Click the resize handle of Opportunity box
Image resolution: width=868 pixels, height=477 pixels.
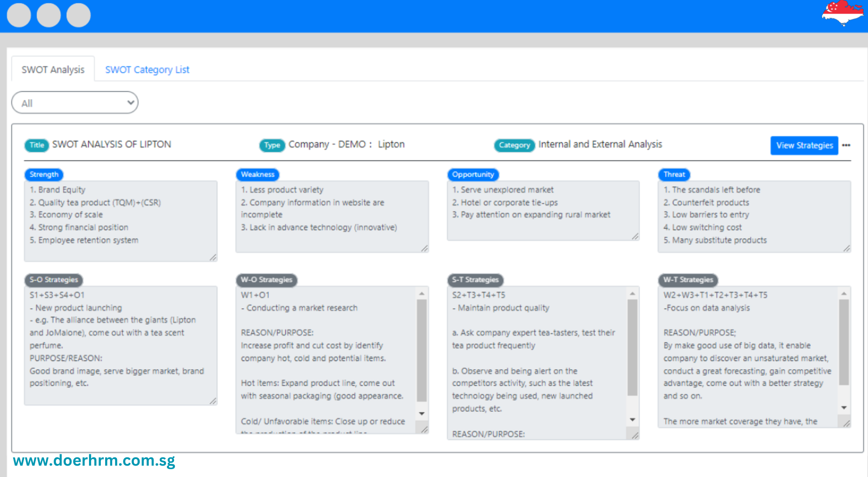click(x=635, y=236)
